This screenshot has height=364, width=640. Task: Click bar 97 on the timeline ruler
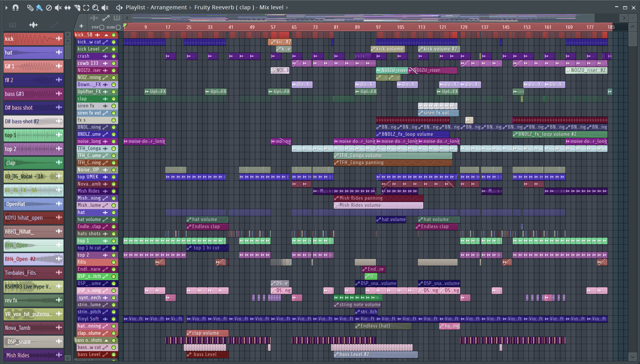point(378,27)
